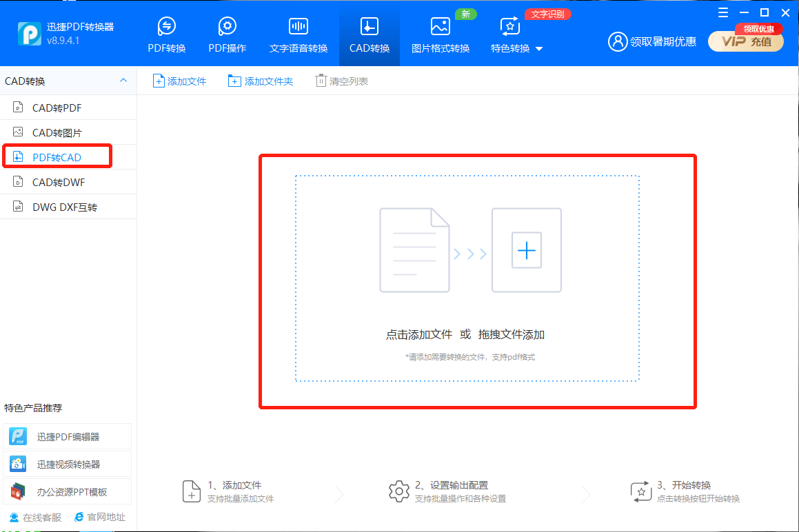799x532 pixels.
Task: Click the VIP 充值 button
Action: 746,42
